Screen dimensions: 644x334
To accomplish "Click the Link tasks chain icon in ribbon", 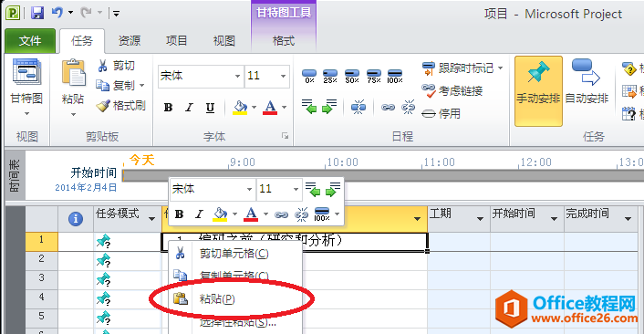I will pos(388,108).
